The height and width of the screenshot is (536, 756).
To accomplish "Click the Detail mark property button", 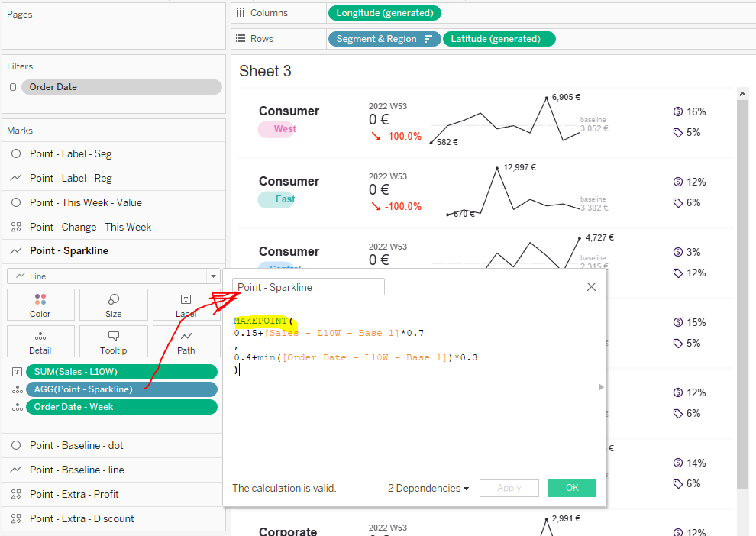I will point(40,341).
